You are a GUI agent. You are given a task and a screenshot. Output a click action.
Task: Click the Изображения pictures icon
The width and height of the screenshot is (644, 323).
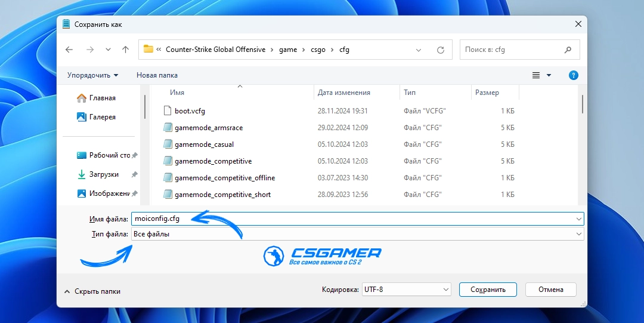[82, 193]
